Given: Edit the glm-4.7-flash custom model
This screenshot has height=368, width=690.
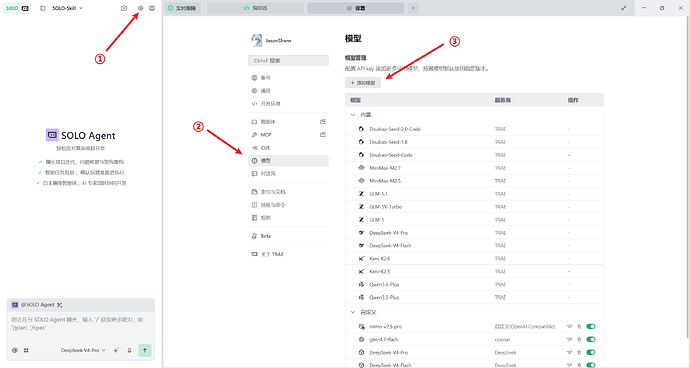Looking at the screenshot, I should pos(569,339).
